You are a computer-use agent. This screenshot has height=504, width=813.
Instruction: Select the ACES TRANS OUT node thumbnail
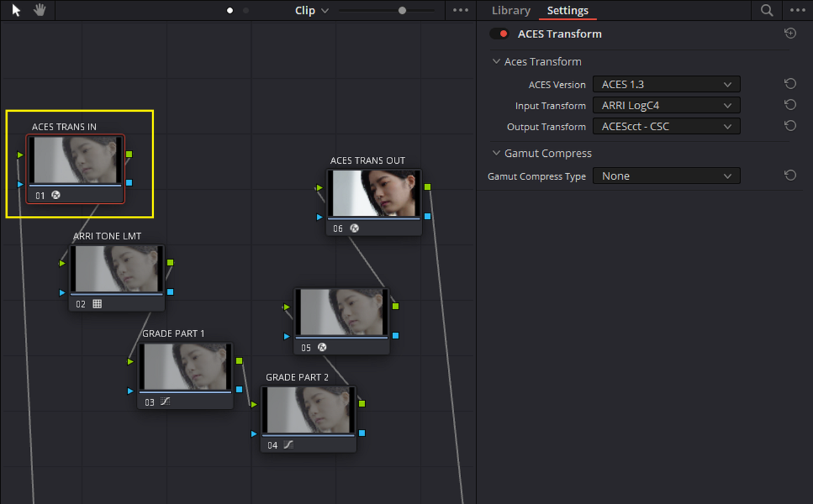pos(375,194)
